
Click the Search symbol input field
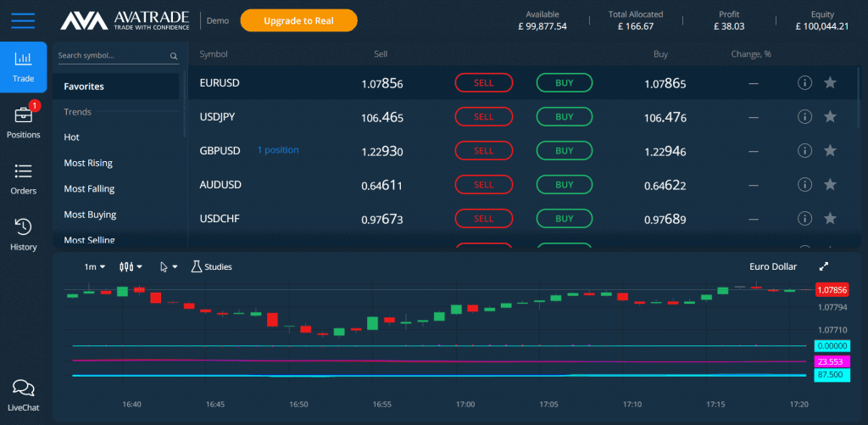pyautogui.click(x=112, y=56)
